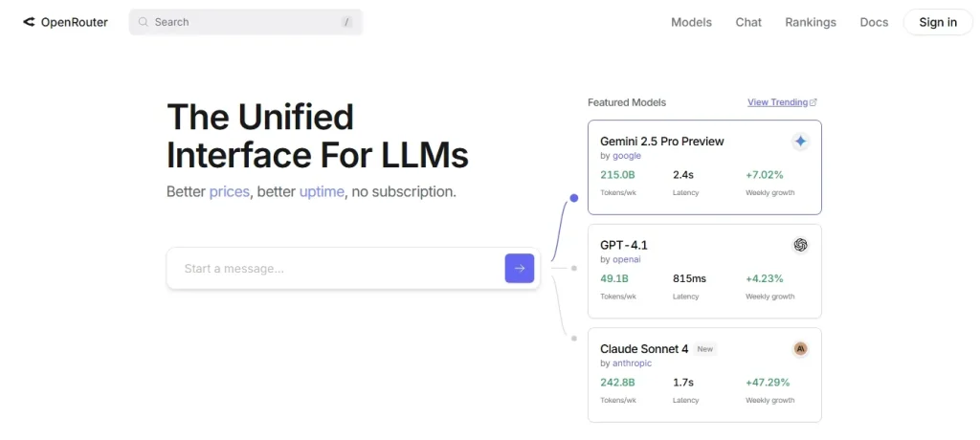Screen dimensions: 980x440
Task: Send message with the arrow button
Action: (520, 268)
